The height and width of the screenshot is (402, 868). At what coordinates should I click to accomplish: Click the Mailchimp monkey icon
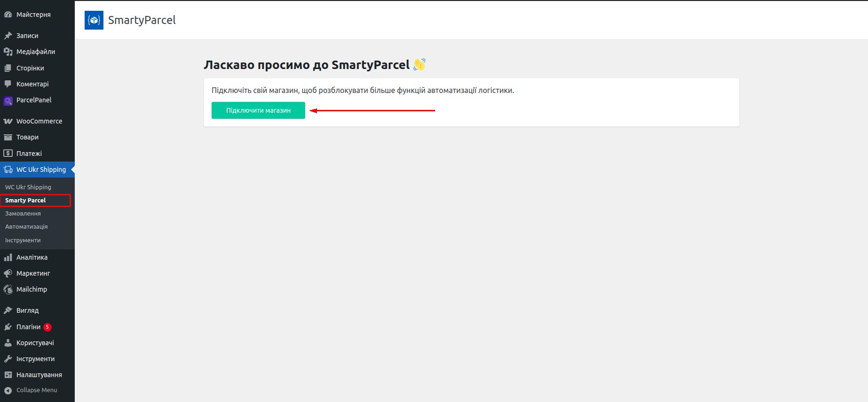(x=8, y=289)
